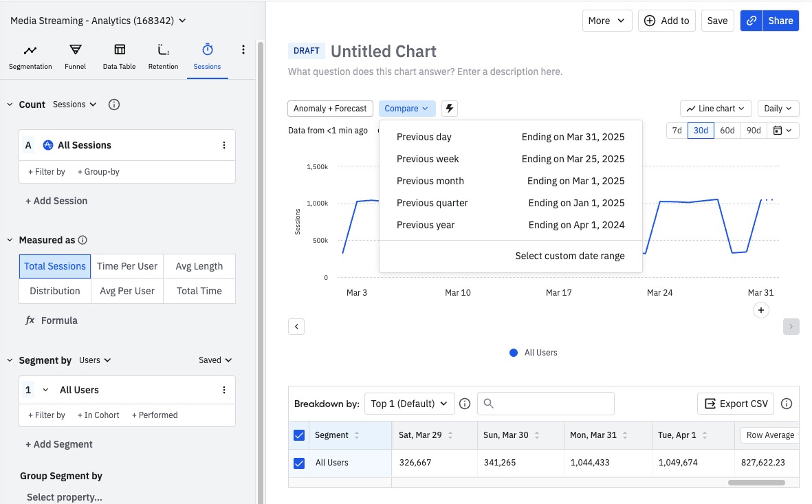Viewport: 812px width, 504px height.
Task: Open All Sessions options menu
Action: pyautogui.click(x=224, y=145)
